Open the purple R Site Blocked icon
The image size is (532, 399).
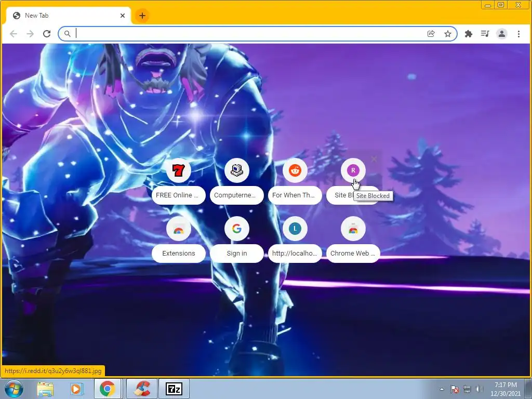click(x=353, y=170)
